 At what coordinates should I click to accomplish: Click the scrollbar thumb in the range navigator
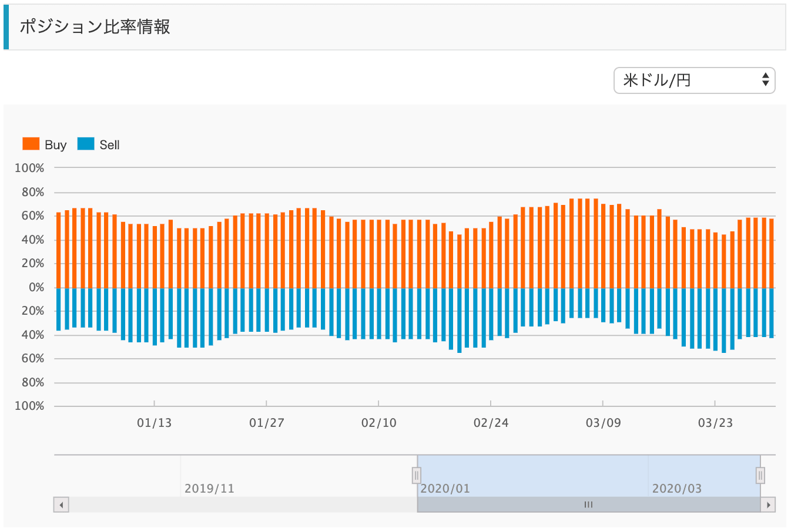tap(589, 504)
